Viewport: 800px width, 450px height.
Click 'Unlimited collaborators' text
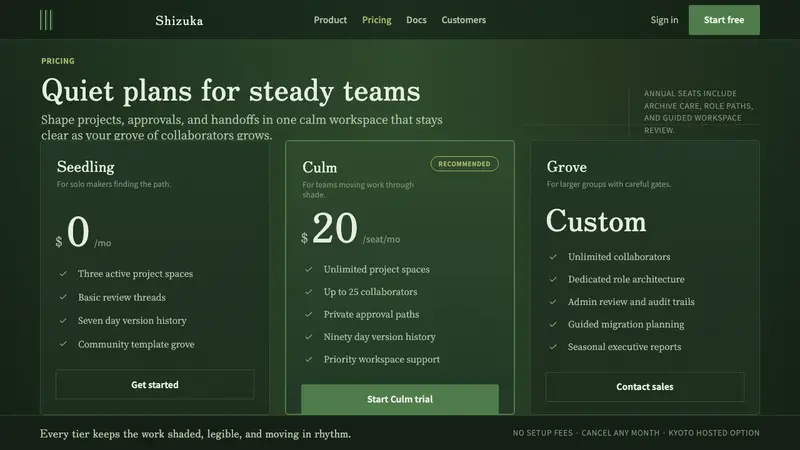tap(619, 257)
